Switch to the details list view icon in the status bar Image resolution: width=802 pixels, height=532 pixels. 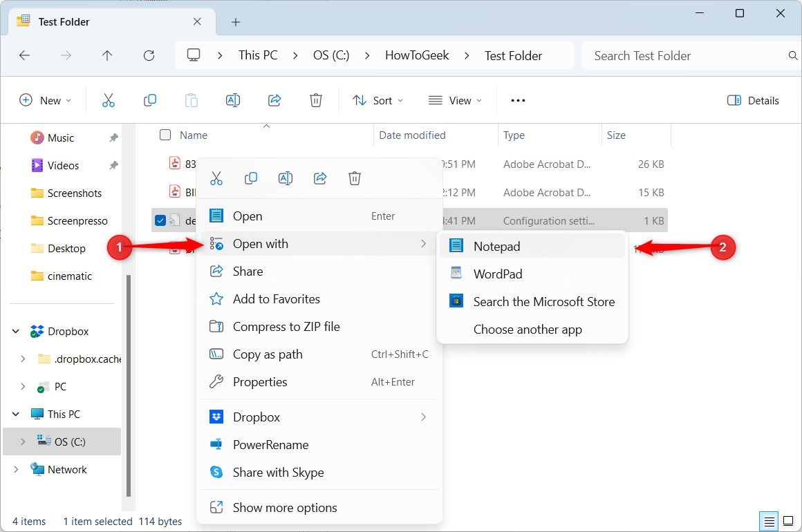[x=769, y=522]
